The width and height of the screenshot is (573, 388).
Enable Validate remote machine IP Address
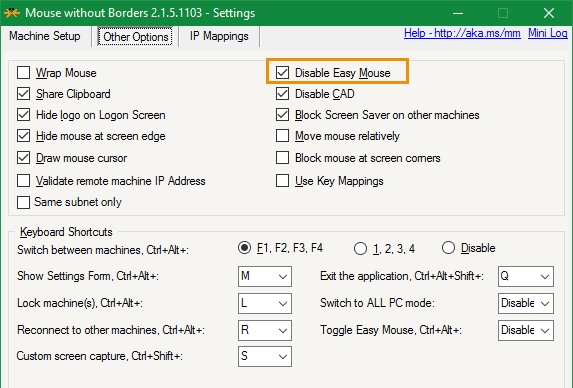pyautogui.click(x=23, y=180)
